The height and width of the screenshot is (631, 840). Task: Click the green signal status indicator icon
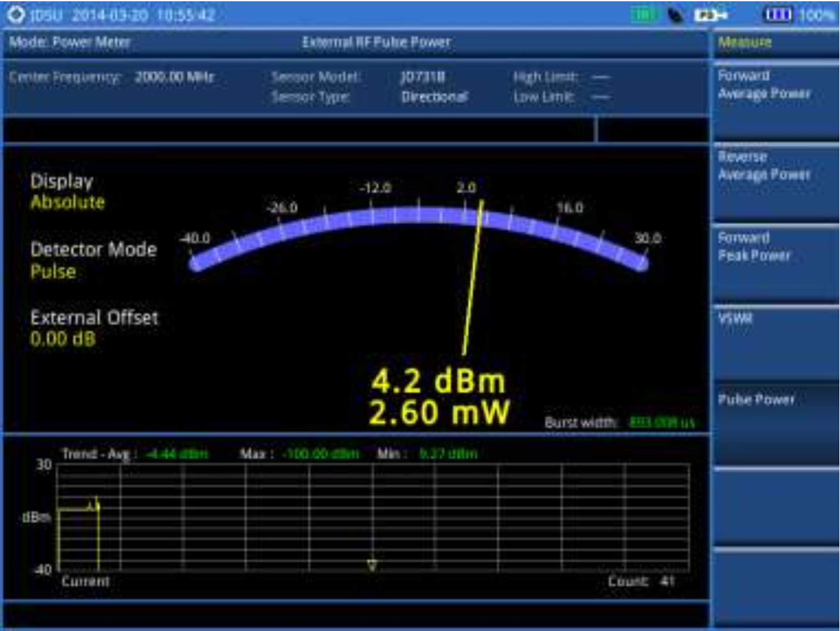pos(643,15)
